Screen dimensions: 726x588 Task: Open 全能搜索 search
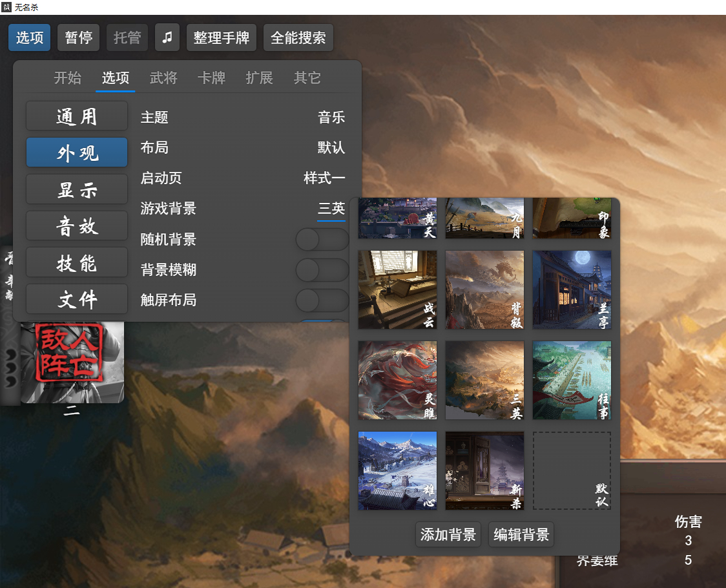point(298,37)
